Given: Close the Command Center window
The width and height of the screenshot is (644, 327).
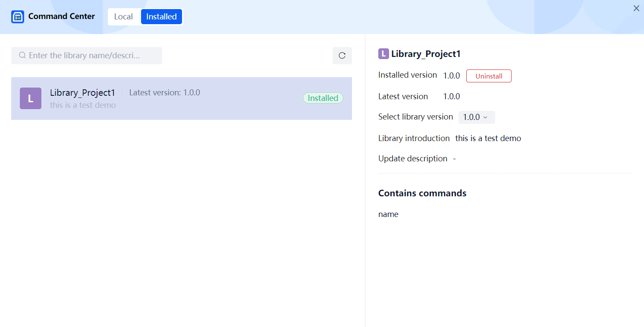Looking at the screenshot, I should [x=636, y=8].
